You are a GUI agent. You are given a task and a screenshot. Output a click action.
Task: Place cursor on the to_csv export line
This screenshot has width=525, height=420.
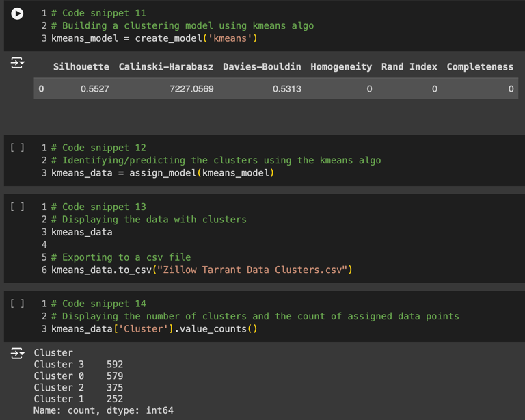pos(202,270)
